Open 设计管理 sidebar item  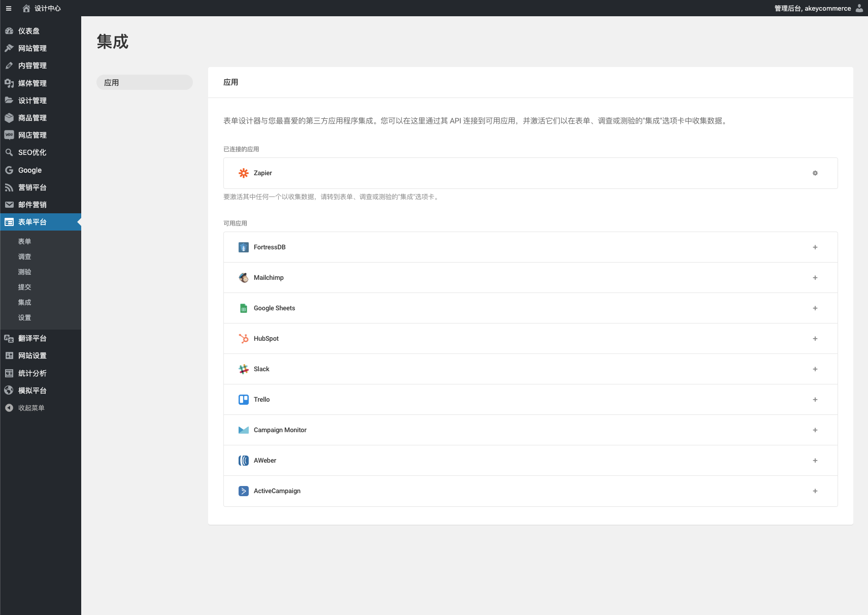(41, 101)
